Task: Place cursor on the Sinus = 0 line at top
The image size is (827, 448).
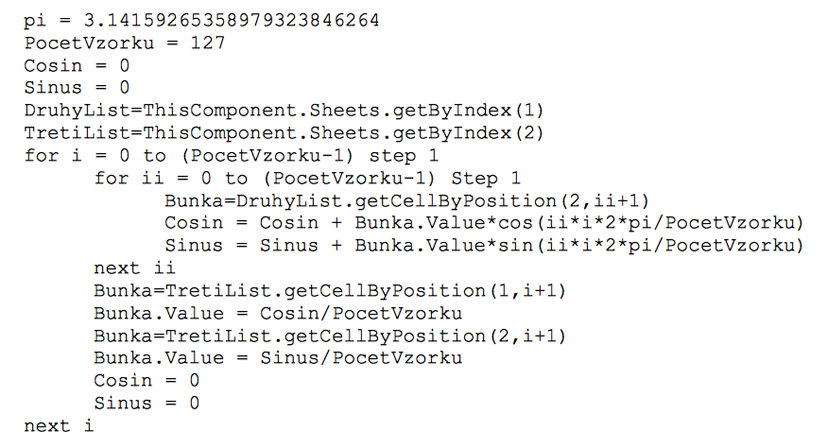Action: click(76, 88)
